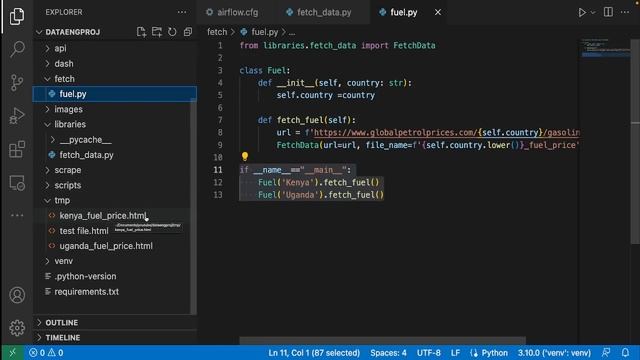The width and height of the screenshot is (640, 360).
Task: Open the Source Control view
Action: point(17,82)
